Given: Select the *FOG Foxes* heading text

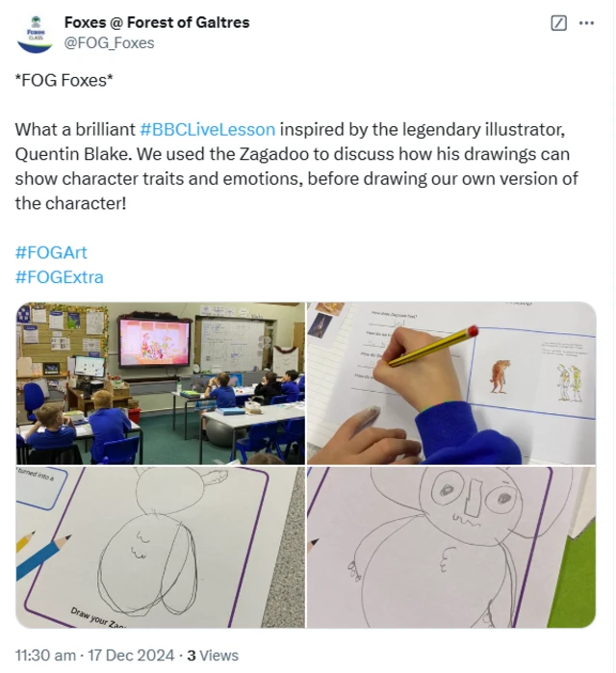Looking at the screenshot, I should pyautogui.click(x=64, y=80).
